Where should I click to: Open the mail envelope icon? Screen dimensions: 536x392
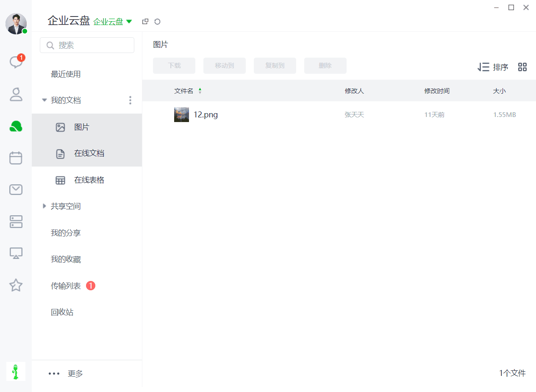16,189
